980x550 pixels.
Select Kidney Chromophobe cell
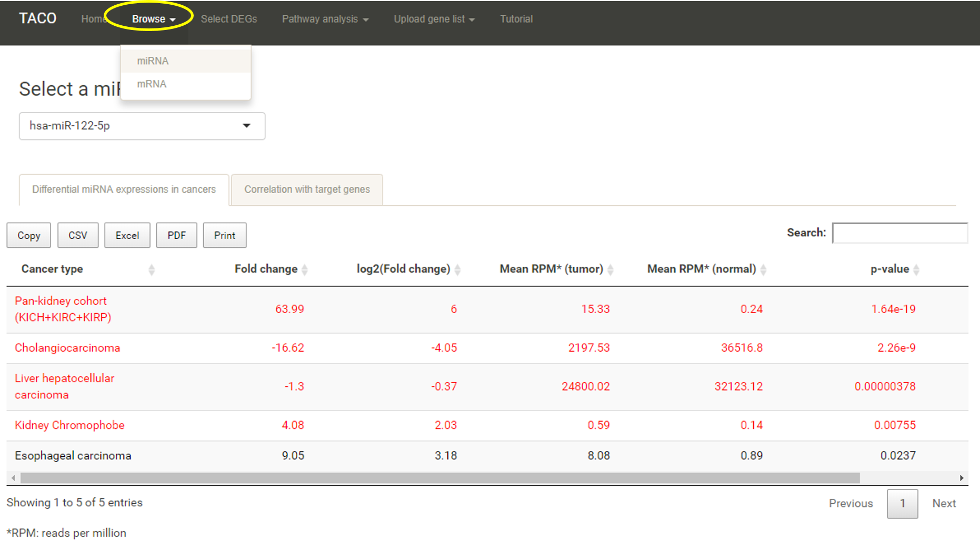(x=69, y=425)
